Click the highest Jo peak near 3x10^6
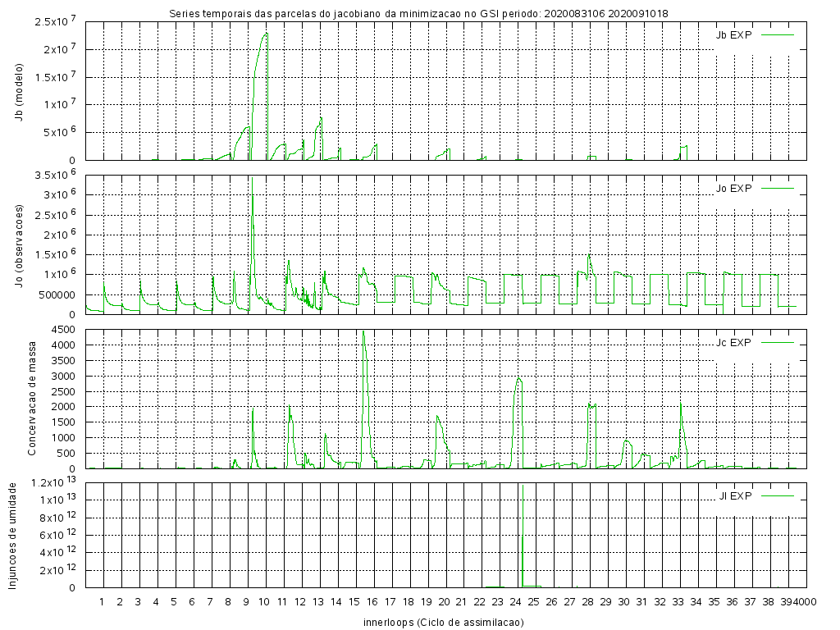Image resolution: width=840 pixels, height=630 pixels. pyautogui.click(x=253, y=197)
